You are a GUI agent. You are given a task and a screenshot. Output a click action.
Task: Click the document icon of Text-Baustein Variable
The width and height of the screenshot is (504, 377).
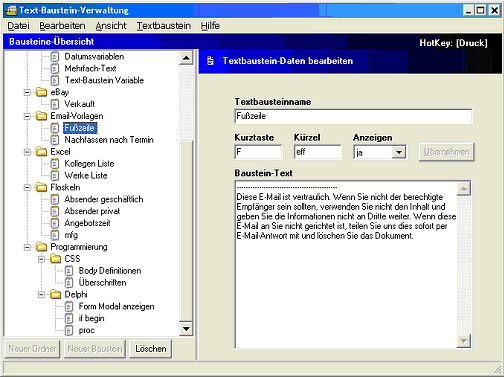[55, 80]
